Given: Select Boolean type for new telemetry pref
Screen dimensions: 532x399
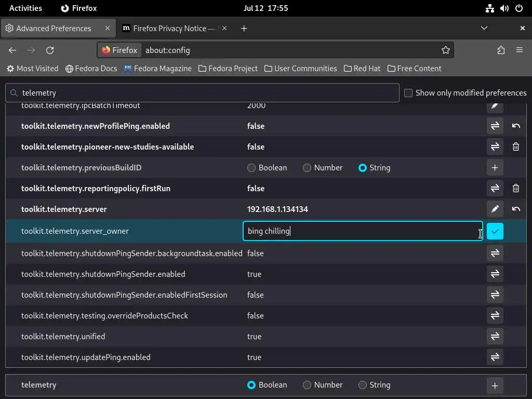Looking at the screenshot, I should tap(251, 385).
